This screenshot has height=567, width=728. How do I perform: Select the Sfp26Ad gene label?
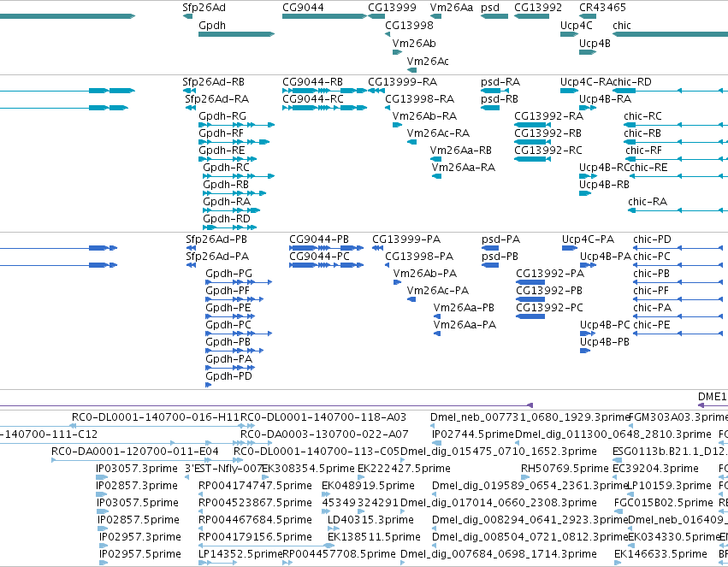point(204,8)
